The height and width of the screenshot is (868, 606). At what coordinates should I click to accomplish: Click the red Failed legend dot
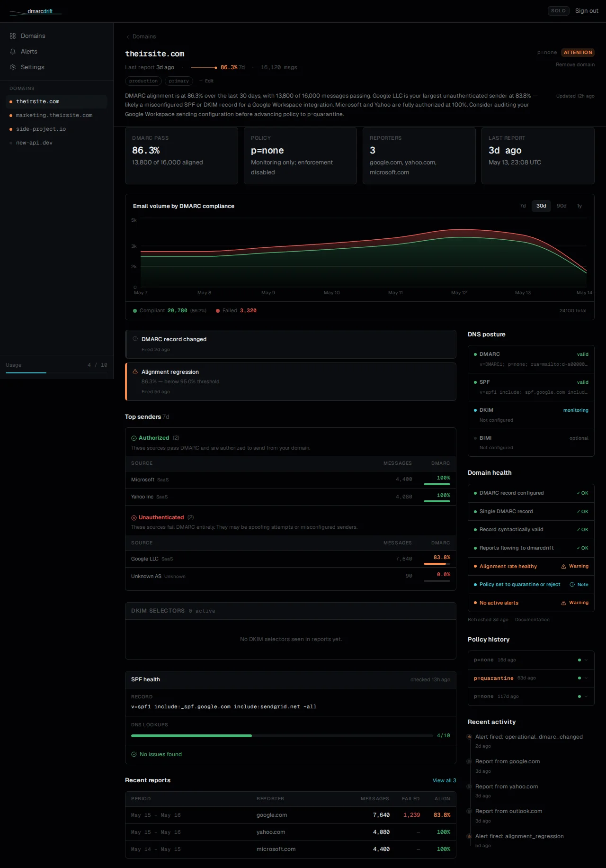click(x=218, y=311)
